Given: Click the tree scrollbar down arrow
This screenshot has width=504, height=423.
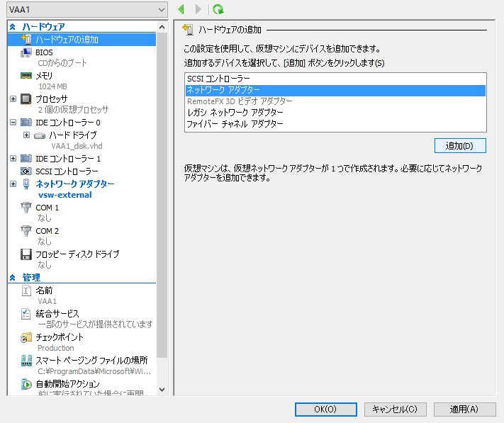Looking at the screenshot, I should tap(162, 390).
